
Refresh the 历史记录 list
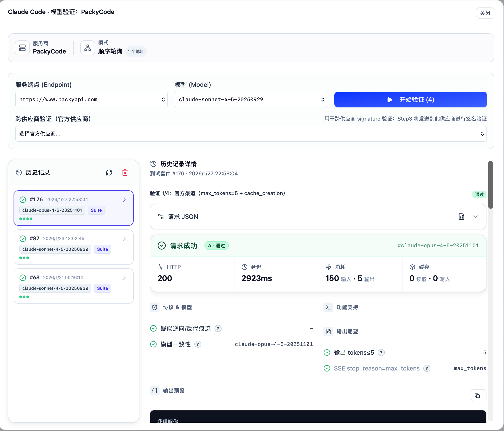tap(109, 173)
